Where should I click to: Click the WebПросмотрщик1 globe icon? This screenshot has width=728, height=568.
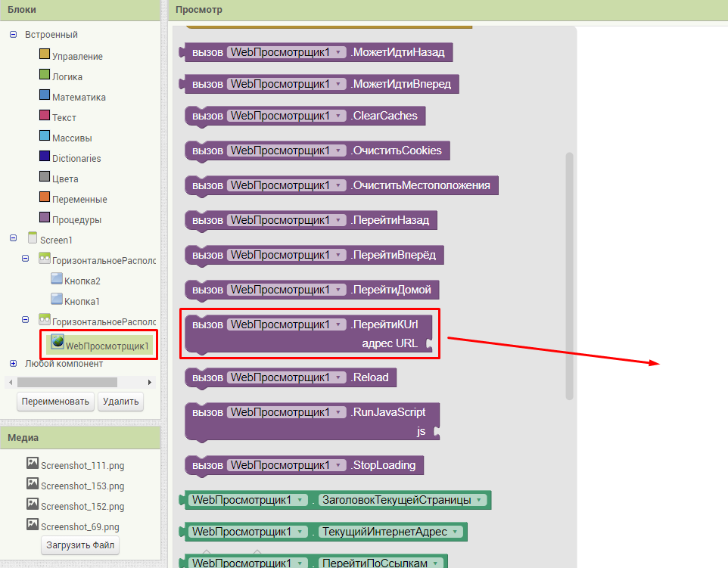point(56,343)
